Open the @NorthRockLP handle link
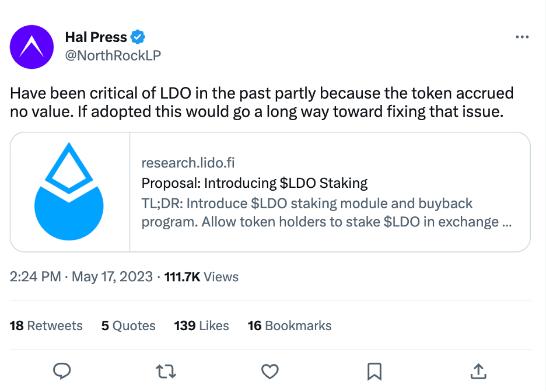 click(113, 55)
